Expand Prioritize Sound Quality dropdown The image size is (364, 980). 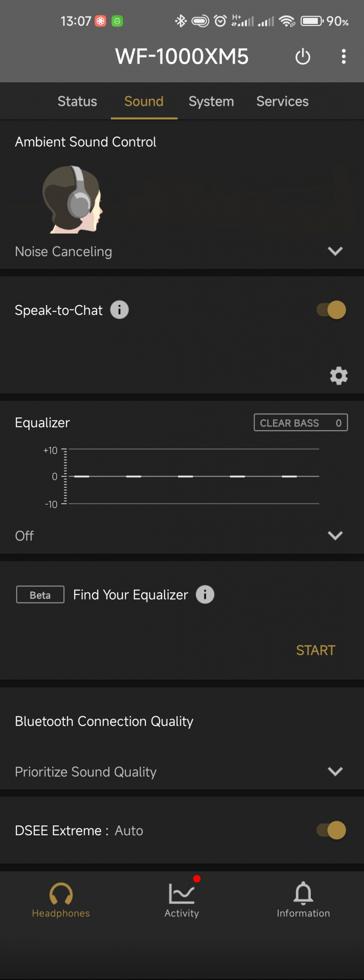click(335, 771)
